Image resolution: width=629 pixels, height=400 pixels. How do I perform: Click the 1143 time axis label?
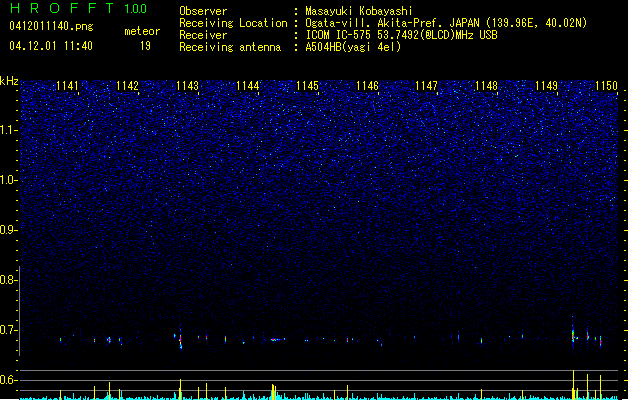coord(187,86)
